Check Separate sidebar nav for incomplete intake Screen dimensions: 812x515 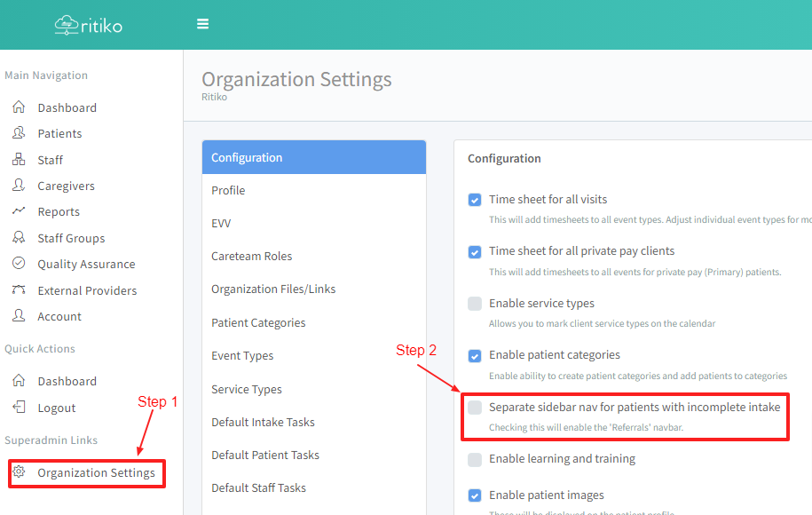coord(475,408)
